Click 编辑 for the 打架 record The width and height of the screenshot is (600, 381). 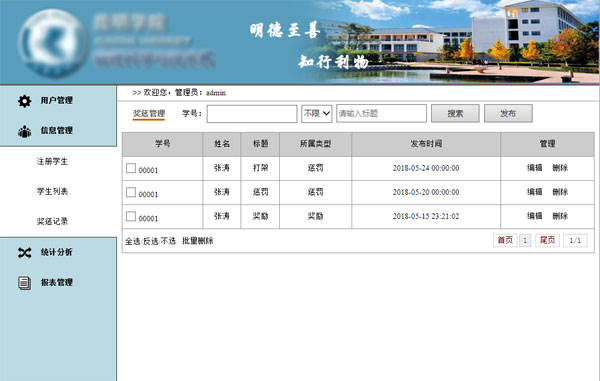point(535,168)
